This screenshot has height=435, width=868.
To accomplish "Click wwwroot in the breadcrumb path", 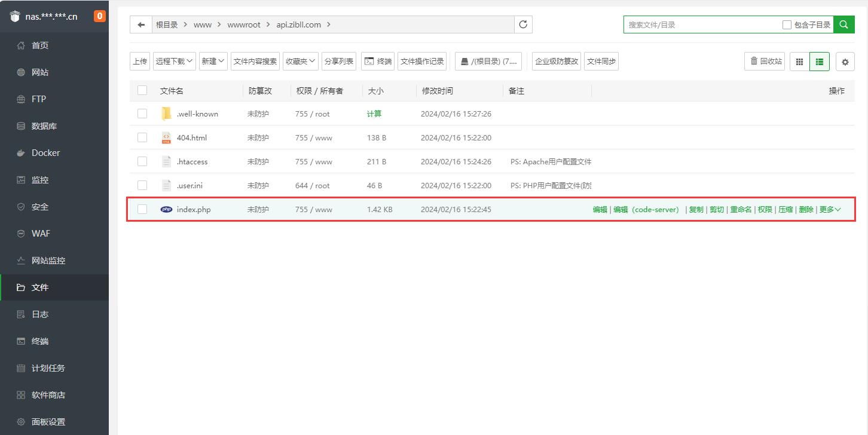I will [244, 24].
